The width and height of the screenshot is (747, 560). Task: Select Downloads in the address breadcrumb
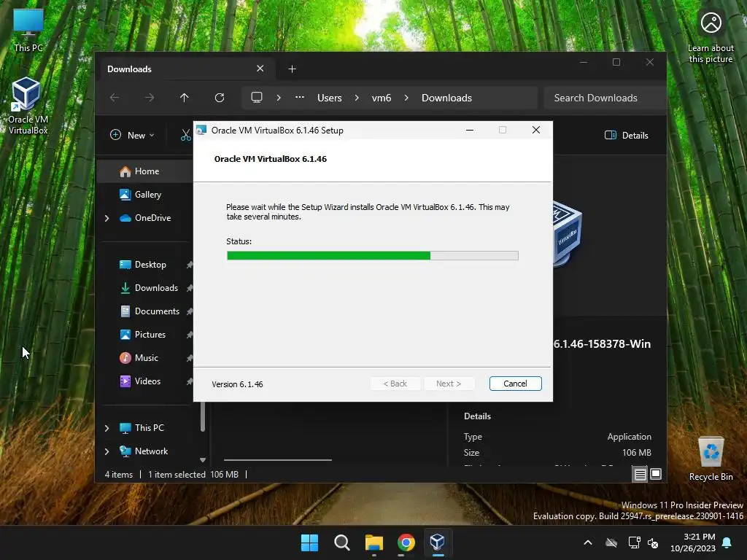[x=447, y=98]
